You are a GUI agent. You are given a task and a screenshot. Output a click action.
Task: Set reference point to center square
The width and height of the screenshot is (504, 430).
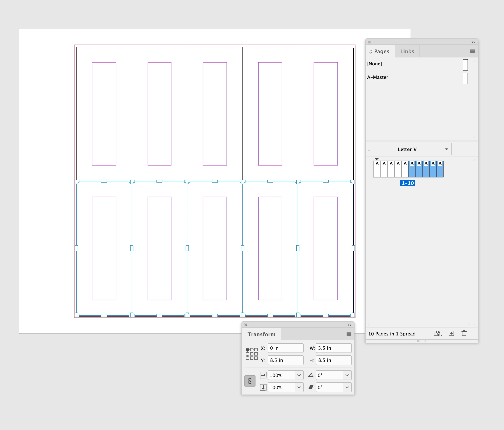pyautogui.click(x=252, y=354)
